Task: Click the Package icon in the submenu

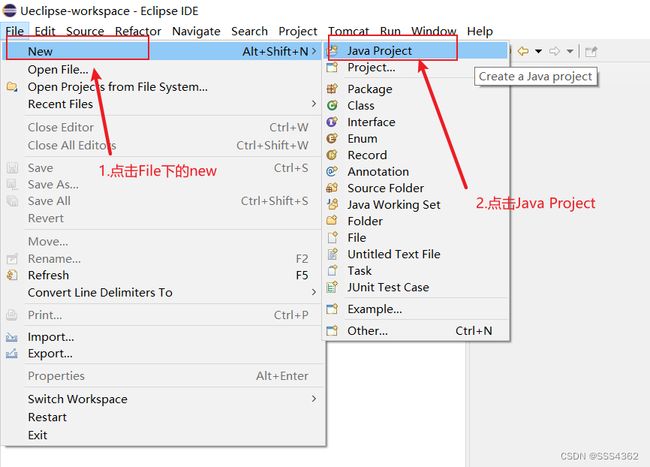Action: pyautogui.click(x=332, y=88)
